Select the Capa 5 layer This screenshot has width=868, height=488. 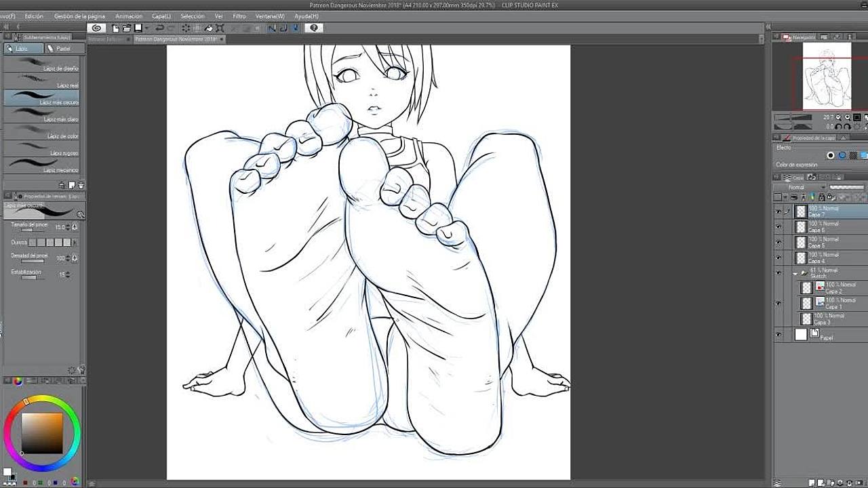point(831,242)
